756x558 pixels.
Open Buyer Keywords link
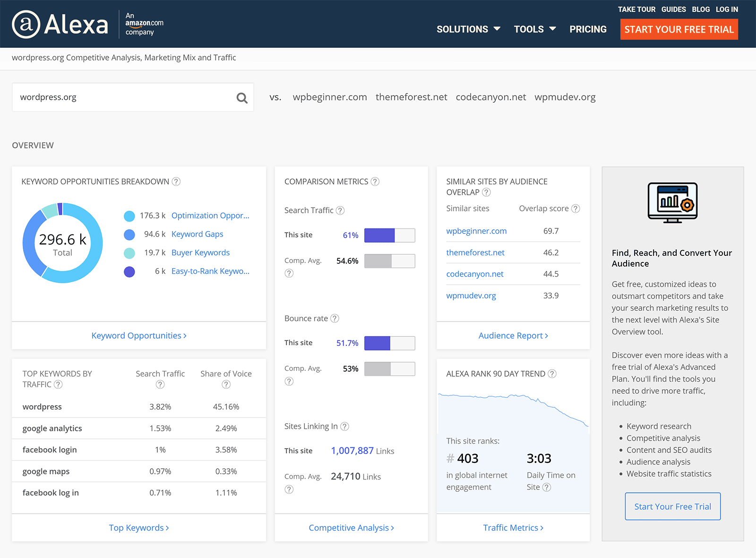[x=200, y=253]
